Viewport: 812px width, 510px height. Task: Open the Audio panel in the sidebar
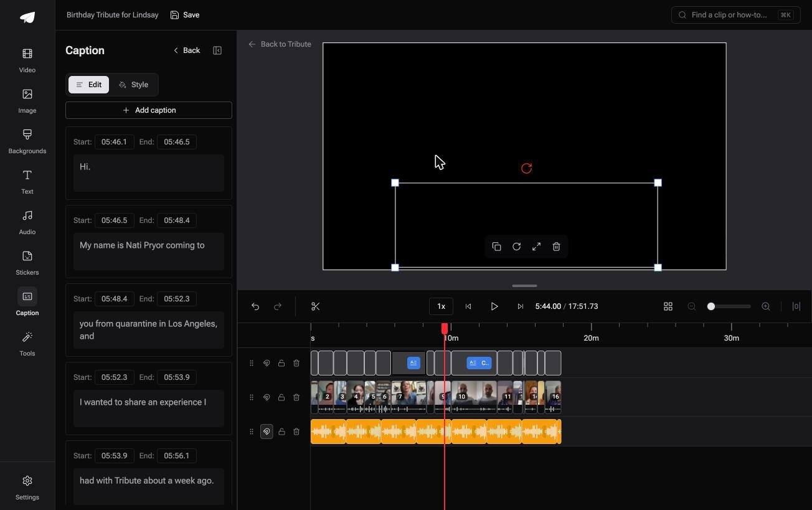tap(27, 222)
